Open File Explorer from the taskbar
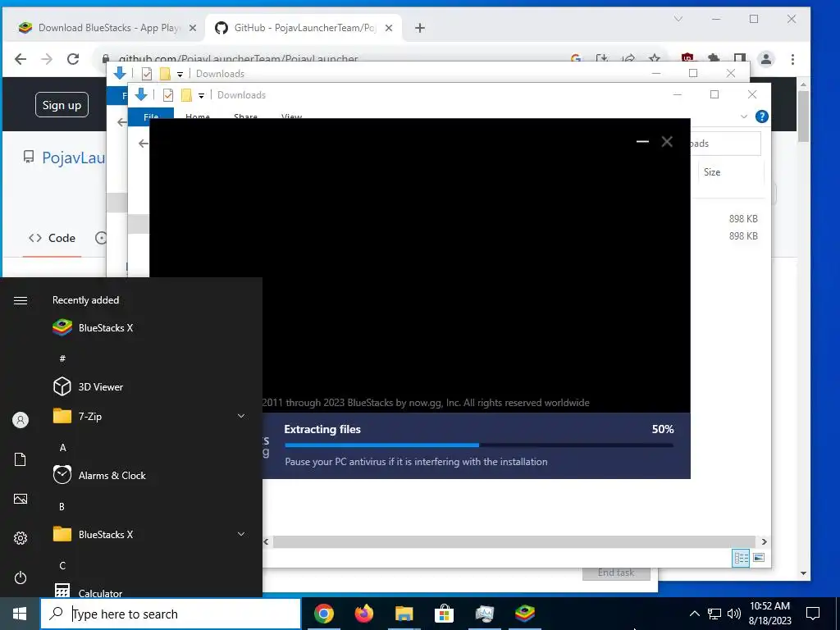The width and height of the screenshot is (840, 630). click(x=404, y=614)
